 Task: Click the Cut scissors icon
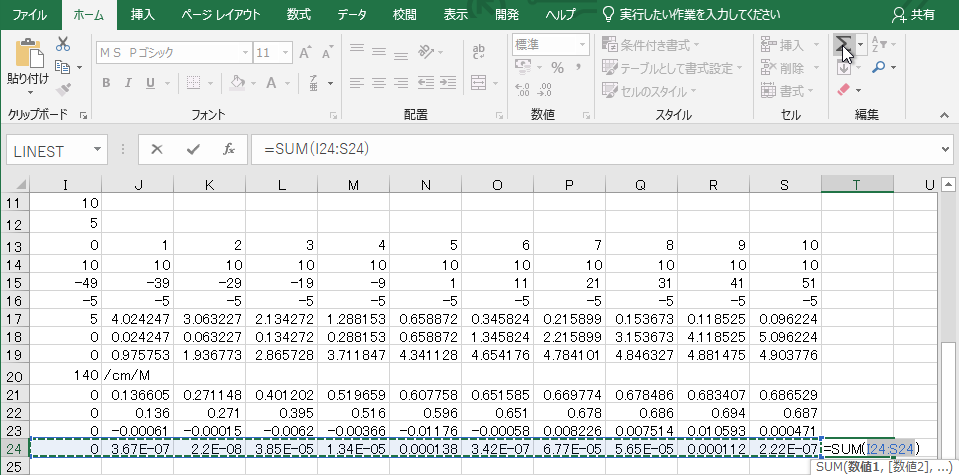pyautogui.click(x=63, y=44)
